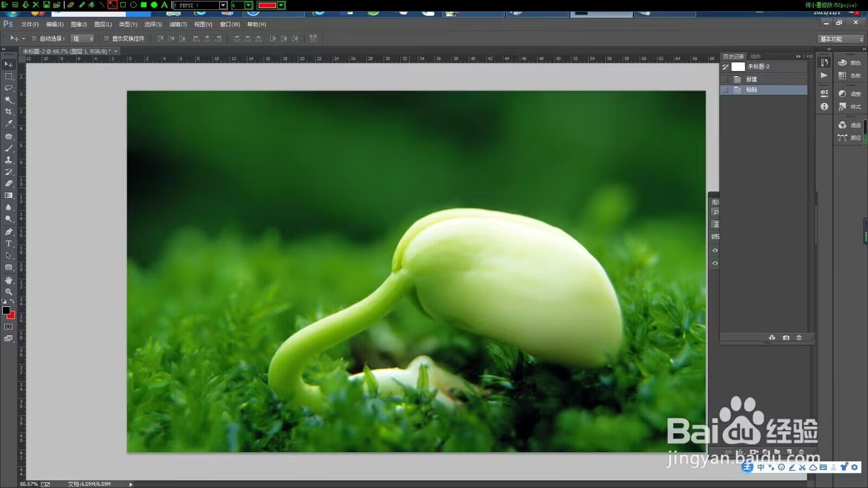Open the PEPSI dropdown in top toolbar
The width and height of the screenshot is (868, 488).
[223, 5]
